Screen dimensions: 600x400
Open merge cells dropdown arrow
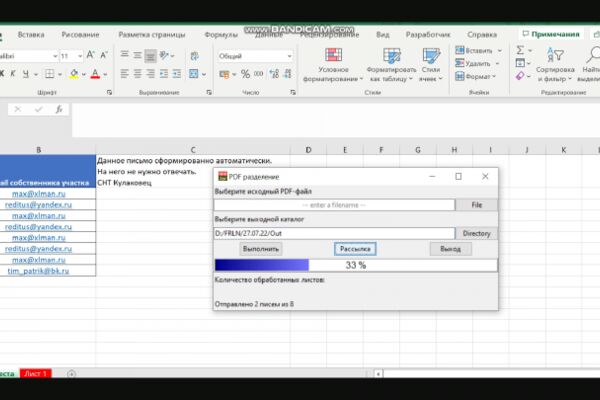coord(204,74)
